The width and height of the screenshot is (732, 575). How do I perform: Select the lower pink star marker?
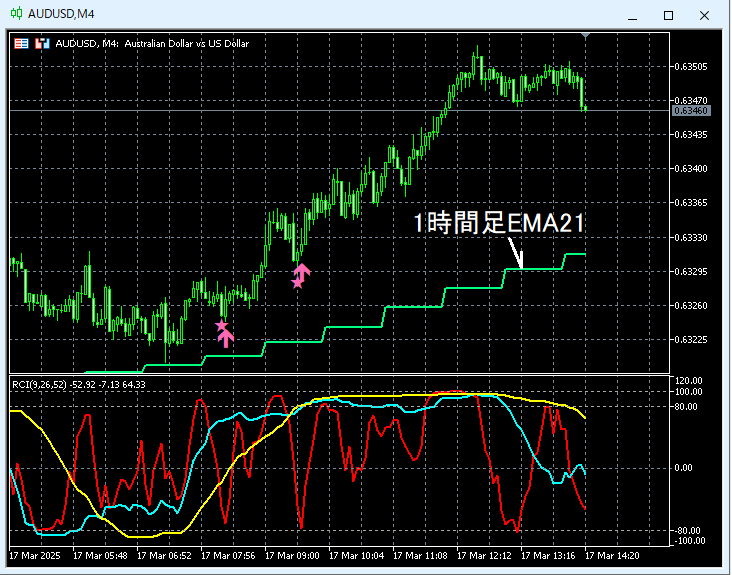(221, 325)
